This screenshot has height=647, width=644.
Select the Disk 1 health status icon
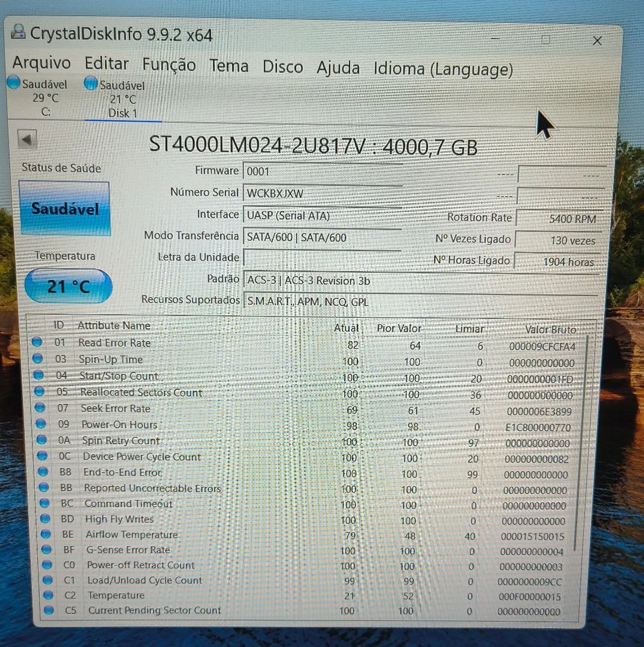[91, 83]
